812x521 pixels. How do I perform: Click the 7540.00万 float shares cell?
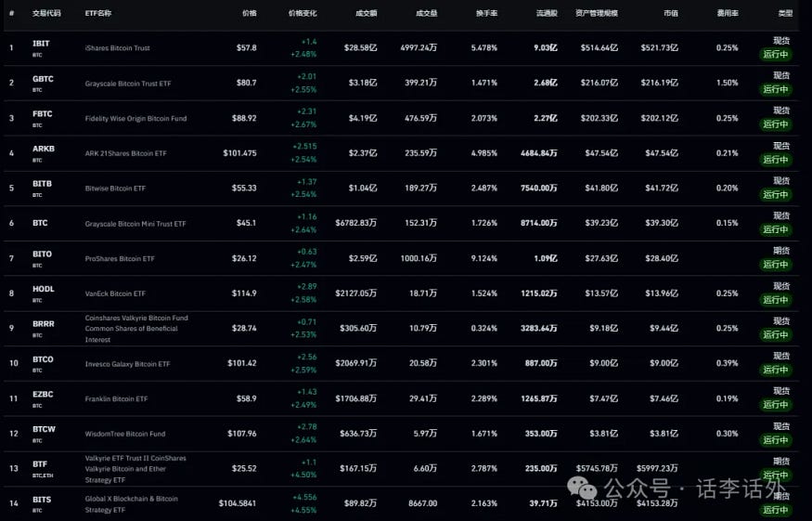point(539,189)
